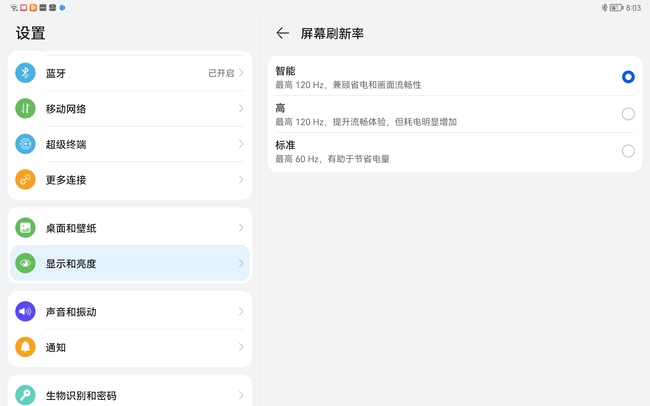Tap the 超级终端 icon
This screenshot has height=406, width=650.
[x=25, y=144]
